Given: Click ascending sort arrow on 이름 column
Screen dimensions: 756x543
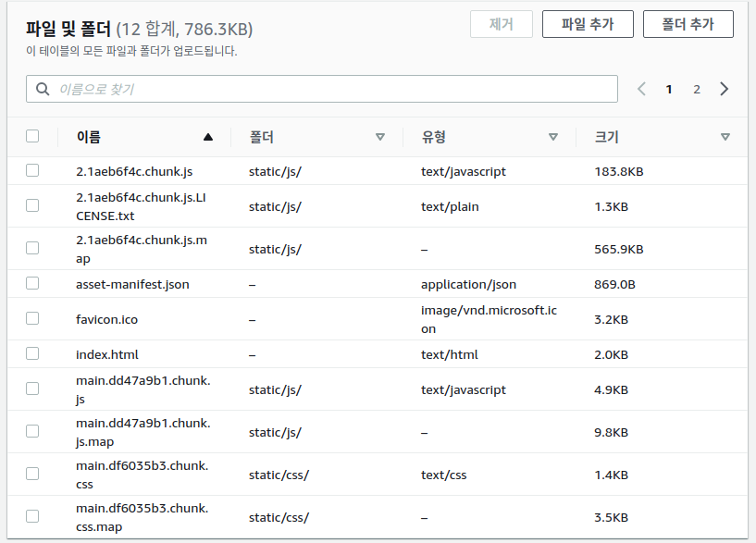Looking at the screenshot, I should click(x=208, y=137).
